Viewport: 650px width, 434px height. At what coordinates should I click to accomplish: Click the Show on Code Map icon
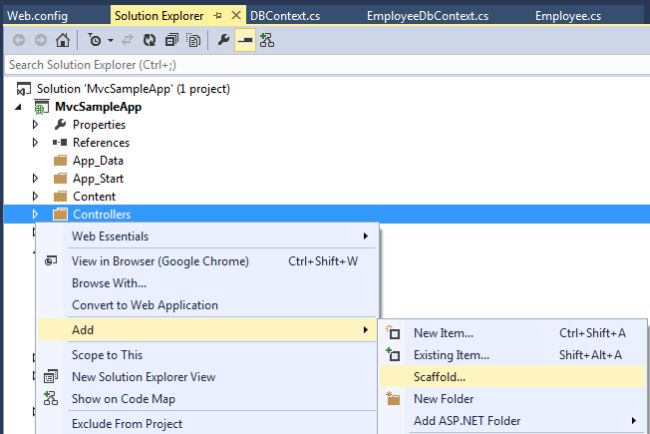coord(51,398)
